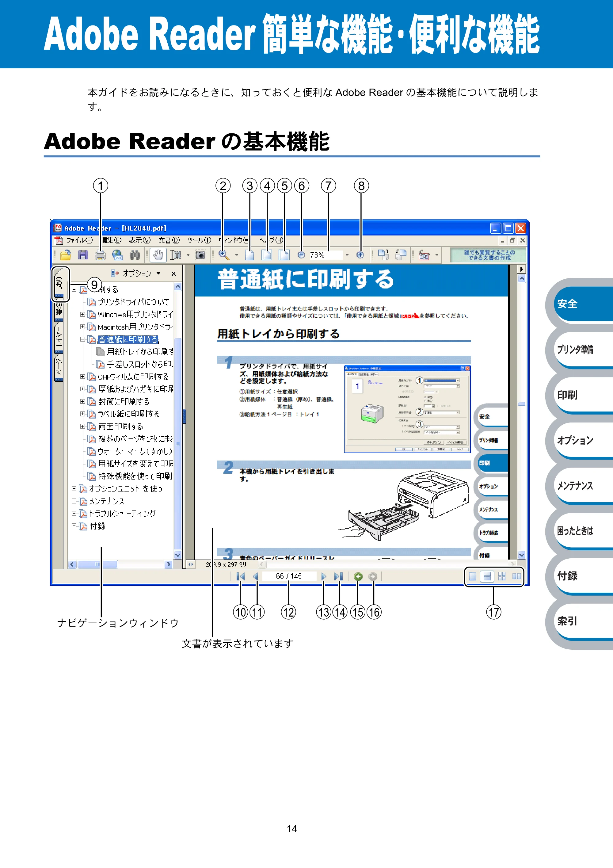Screen dimensions: 613x868
Task: Click the Fit Page icon
Action: click(x=267, y=255)
